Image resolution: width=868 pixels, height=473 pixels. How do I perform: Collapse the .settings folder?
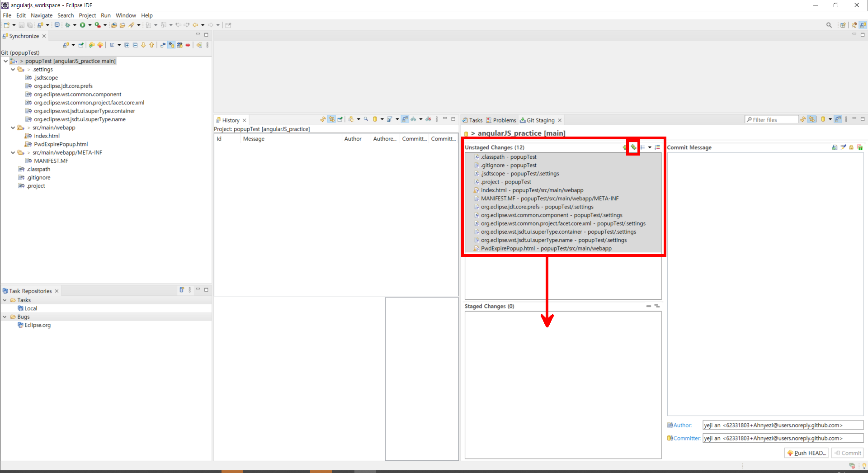(x=13, y=70)
